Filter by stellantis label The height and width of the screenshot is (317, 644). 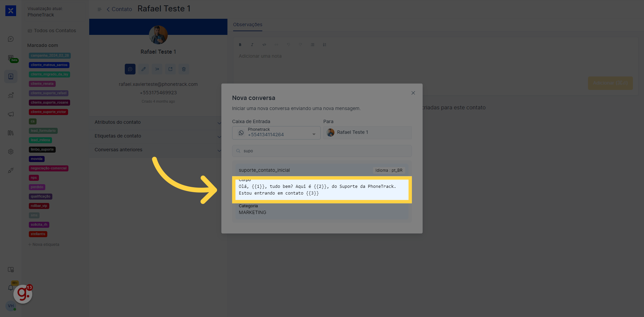tap(38, 234)
